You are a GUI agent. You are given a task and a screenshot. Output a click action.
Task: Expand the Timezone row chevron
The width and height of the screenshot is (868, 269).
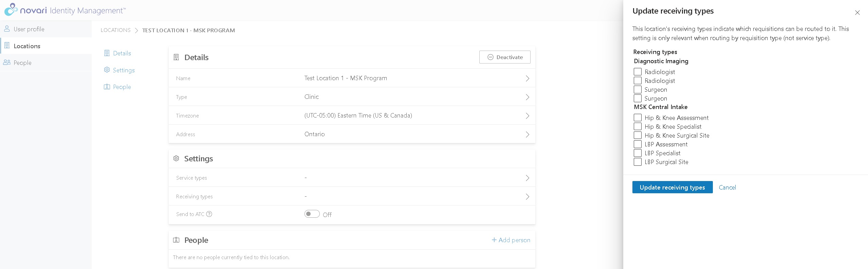click(527, 116)
